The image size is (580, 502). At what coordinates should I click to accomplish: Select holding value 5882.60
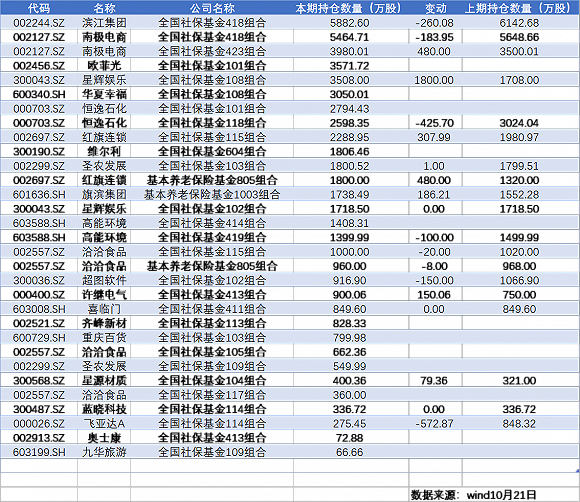[x=350, y=23]
